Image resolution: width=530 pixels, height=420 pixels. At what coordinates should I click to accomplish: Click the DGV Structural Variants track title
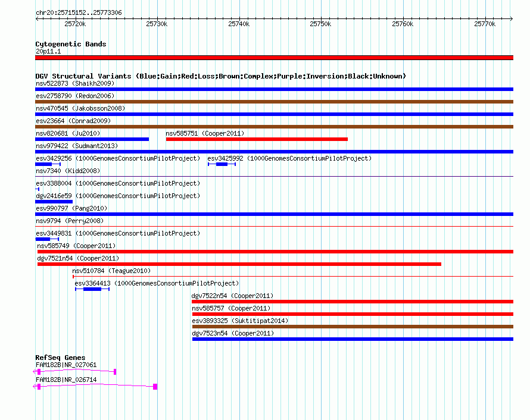(x=221, y=76)
